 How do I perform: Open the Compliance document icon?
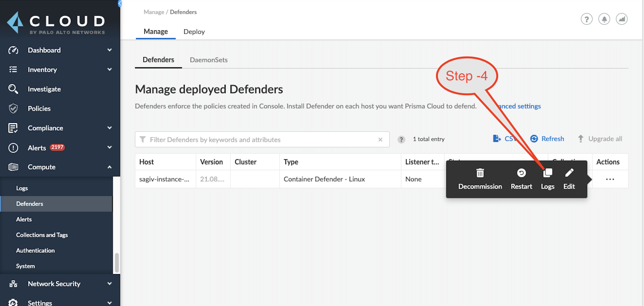coord(13,128)
